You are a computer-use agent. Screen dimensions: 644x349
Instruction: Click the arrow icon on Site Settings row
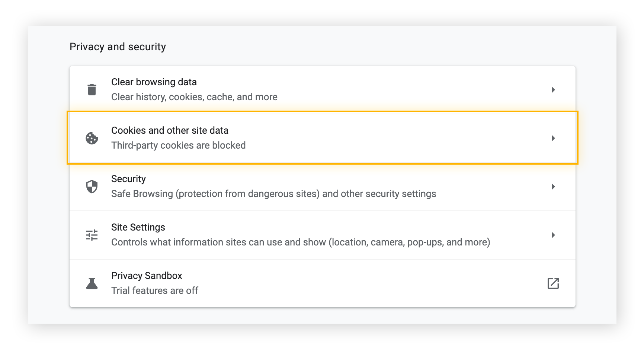[x=553, y=235]
